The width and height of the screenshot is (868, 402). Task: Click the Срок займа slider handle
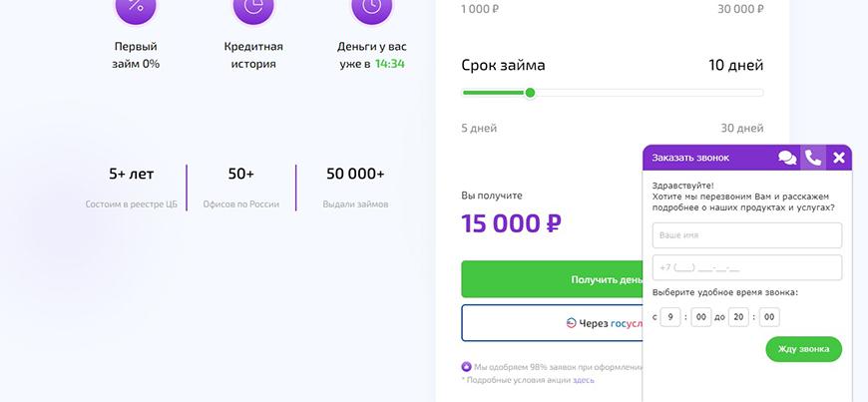tap(530, 93)
